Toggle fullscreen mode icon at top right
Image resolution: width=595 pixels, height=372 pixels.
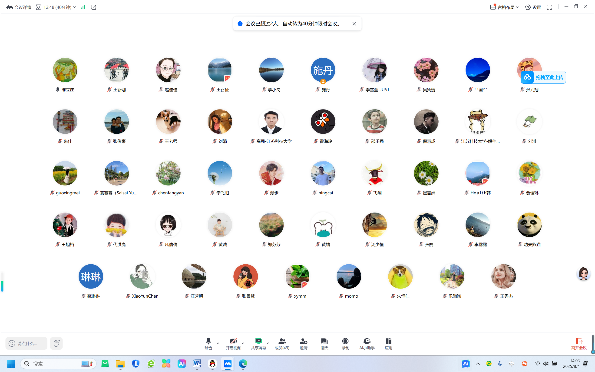click(x=549, y=7)
